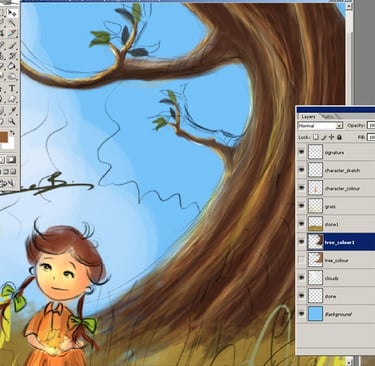Screen dimensions: 375x366
Task: Switch to full screen mode
Action: 13,172
